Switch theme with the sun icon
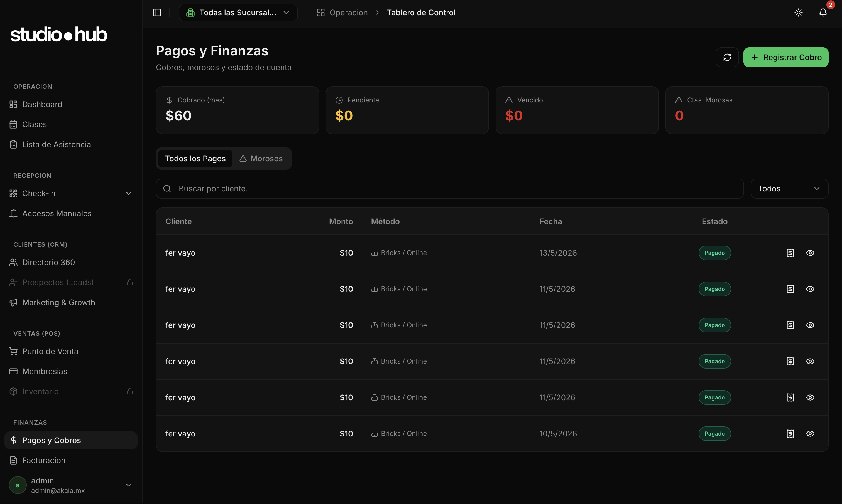The height and width of the screenshot is (504, 842). [x=799, y=13]
